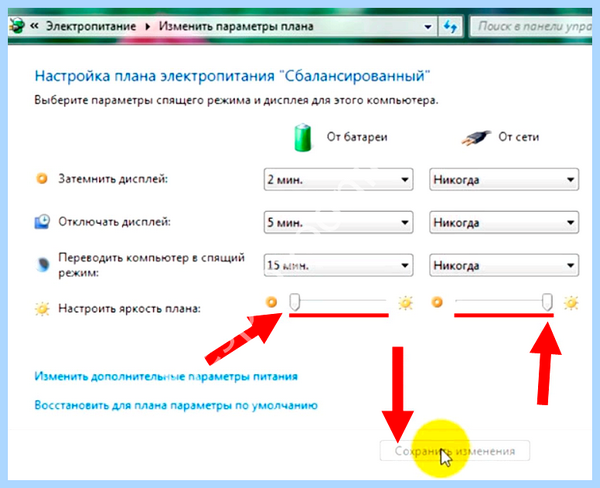600x488 pixels.
Task: Click the refresh icon beside address bar
Action: 450,26
